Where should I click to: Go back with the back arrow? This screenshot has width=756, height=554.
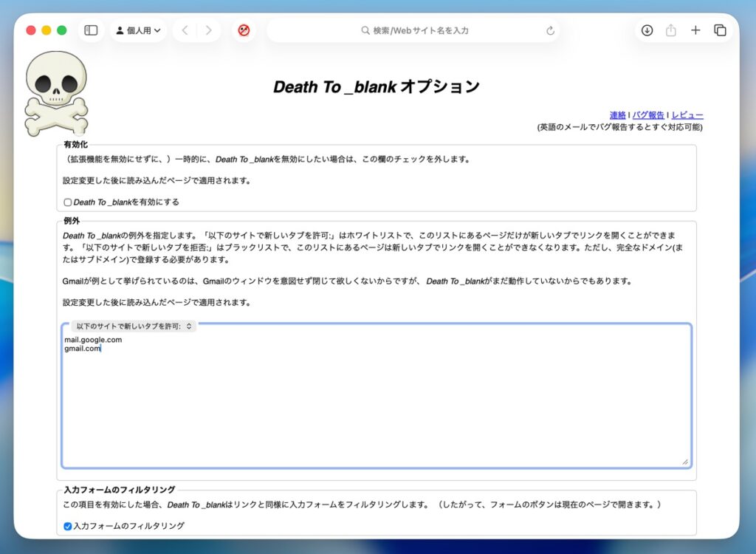tap(185, 30)
